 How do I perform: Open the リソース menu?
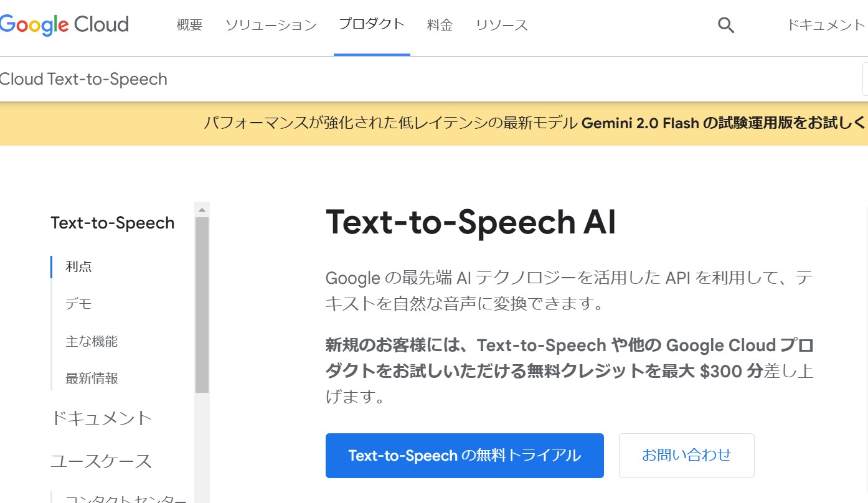point(501,26)
